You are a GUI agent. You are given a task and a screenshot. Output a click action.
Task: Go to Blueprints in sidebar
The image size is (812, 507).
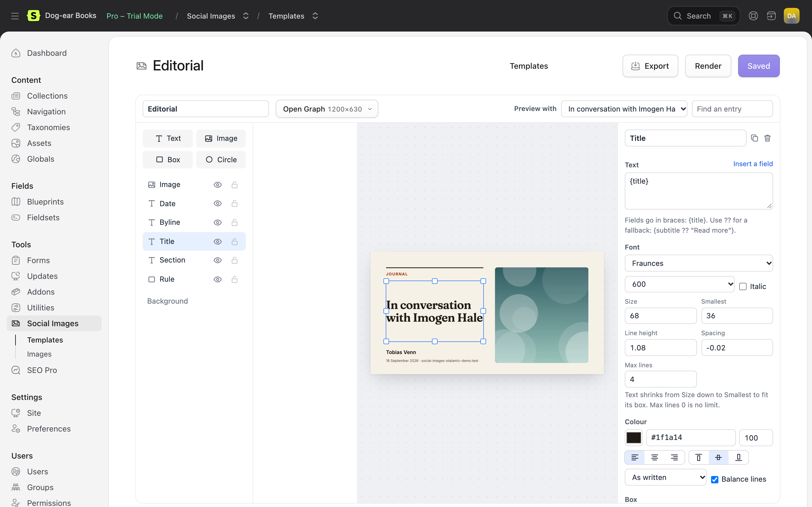[45, 201]
